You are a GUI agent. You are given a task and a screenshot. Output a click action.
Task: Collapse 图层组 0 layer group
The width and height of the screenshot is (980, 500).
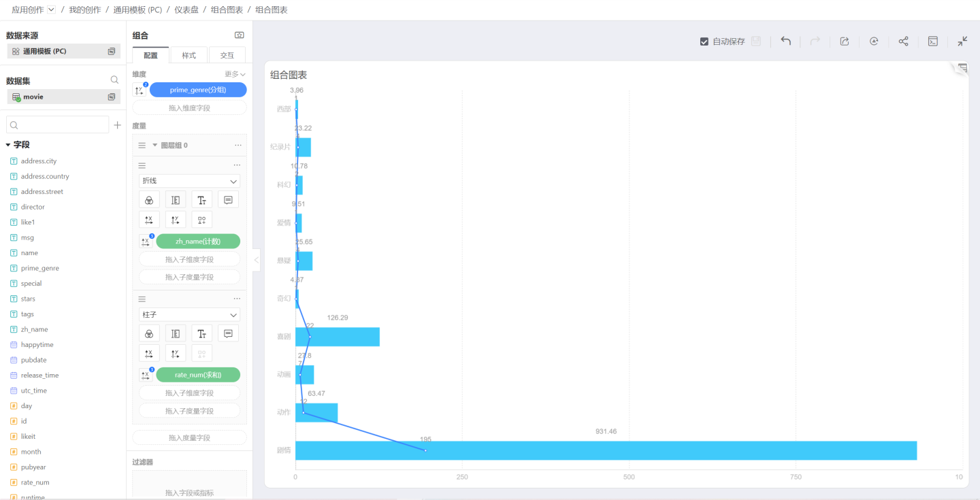pyautogui.click(x=154, y=145)
